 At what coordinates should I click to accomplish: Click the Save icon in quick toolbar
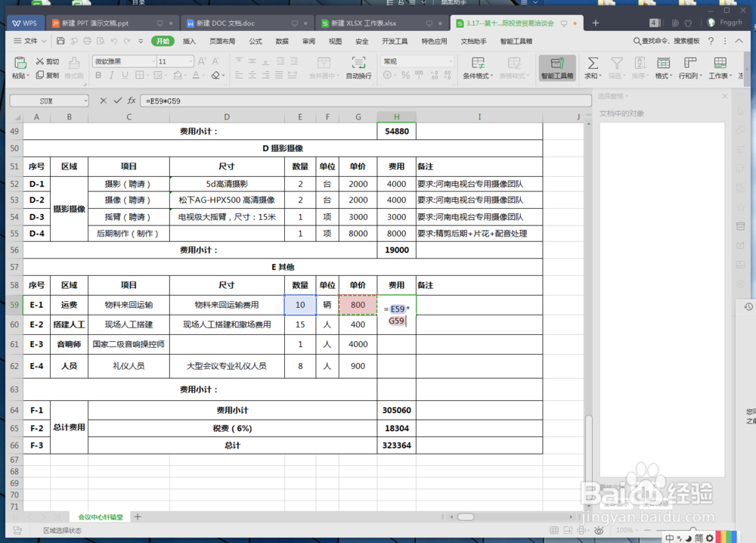coord(60,41)
